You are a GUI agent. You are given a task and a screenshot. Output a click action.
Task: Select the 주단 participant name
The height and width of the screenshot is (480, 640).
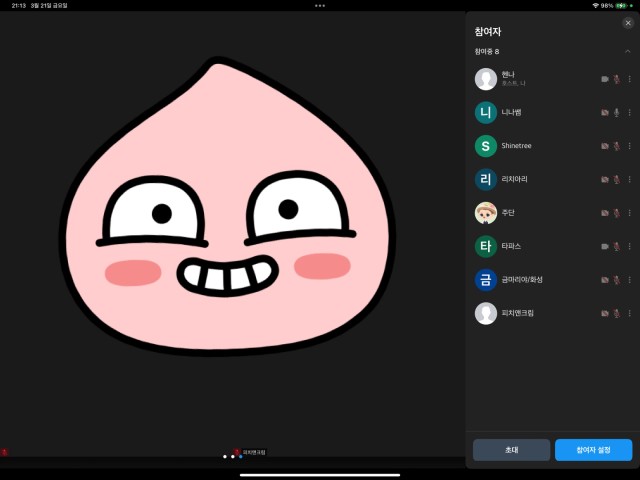[508, 213]
